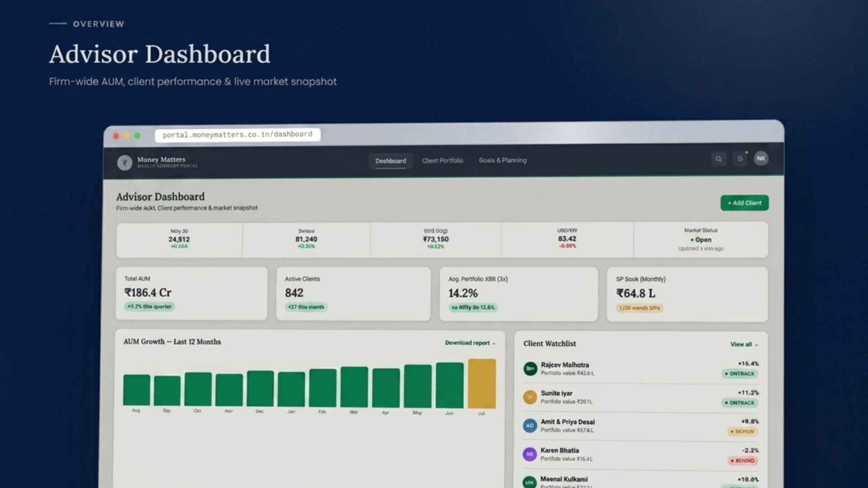868x488 pixels.
Task: Select the Dec bar in AUM chart
Action: click(260, 389)
